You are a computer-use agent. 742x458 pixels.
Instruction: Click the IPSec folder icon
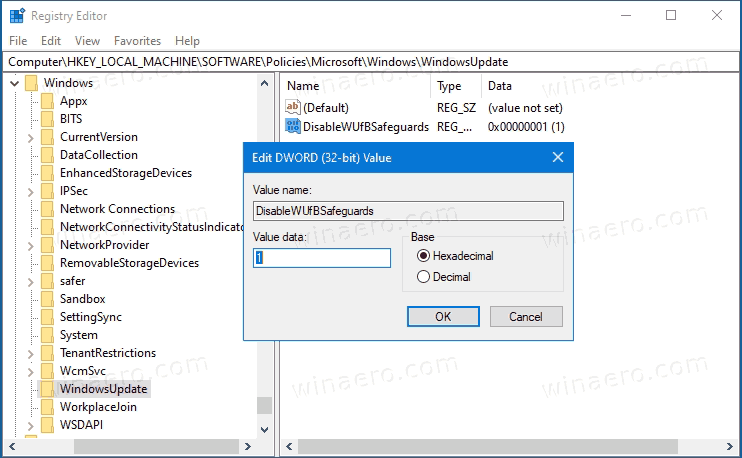click(x=47, y=191)
